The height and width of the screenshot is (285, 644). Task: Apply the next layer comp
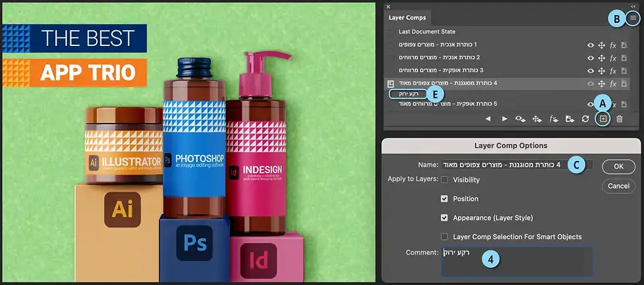tap(505, 119)
